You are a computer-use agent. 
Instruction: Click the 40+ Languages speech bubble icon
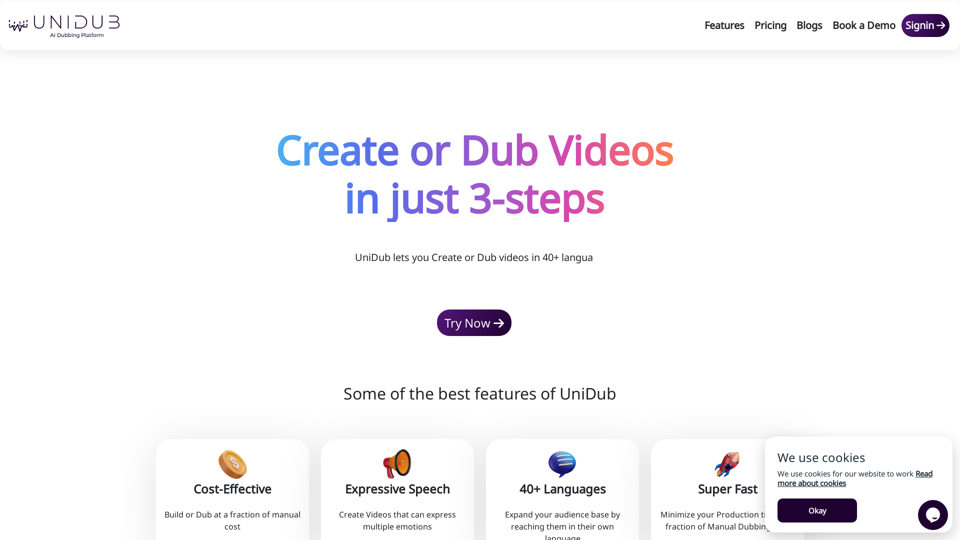click(562, 463)
